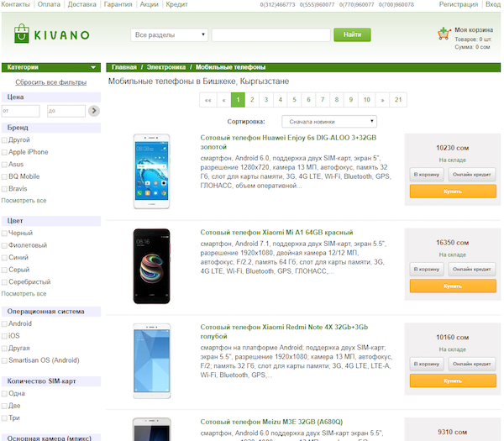The image size is (504, 441).
Task: Click the price 'от' minimum field
Action: click(20, 111)
